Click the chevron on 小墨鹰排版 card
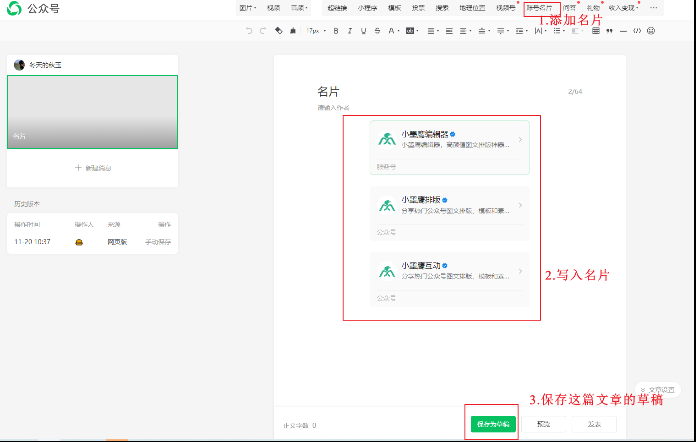Viewport: 696px width, 442px height. coord(520,205)
